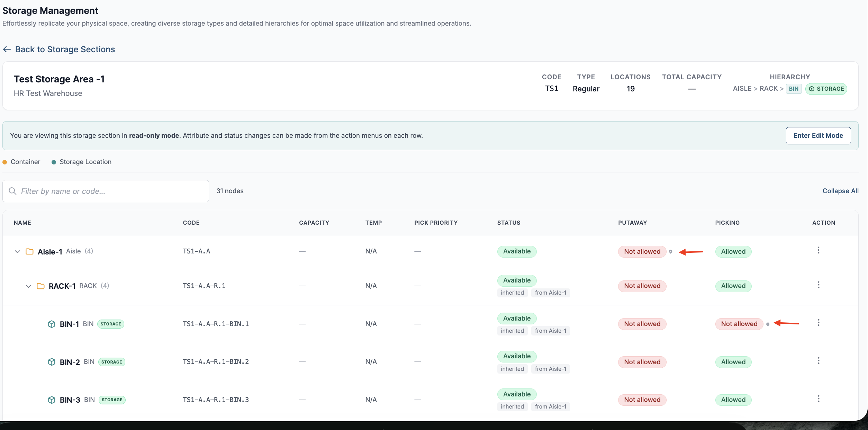868x430 pixels.
Task: Click the BIN-3 row name
Action: [x=70, y=400]
